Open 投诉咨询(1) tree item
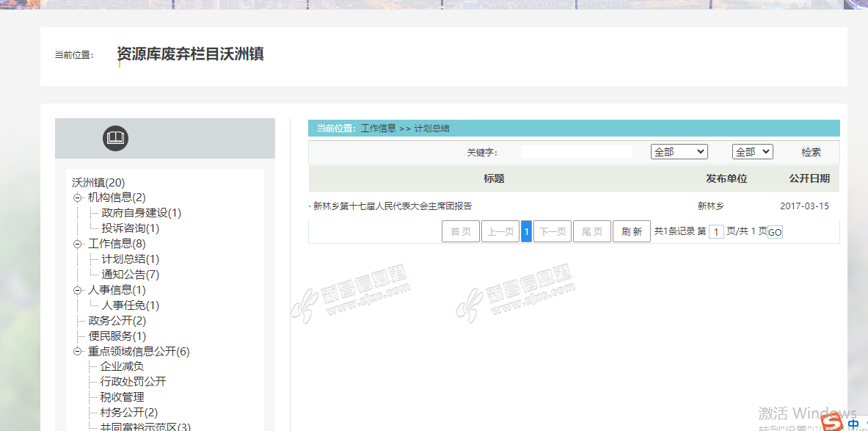Viewport: 868px width, 431px height. click(x=130, y=228)
